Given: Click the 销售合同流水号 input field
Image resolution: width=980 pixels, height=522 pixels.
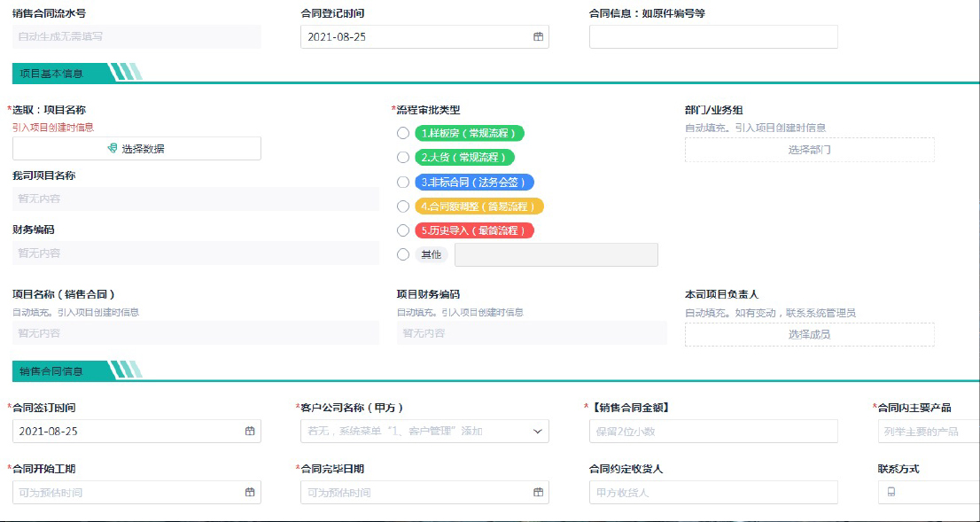Looking at the screenshot, I should pos(136,37).
